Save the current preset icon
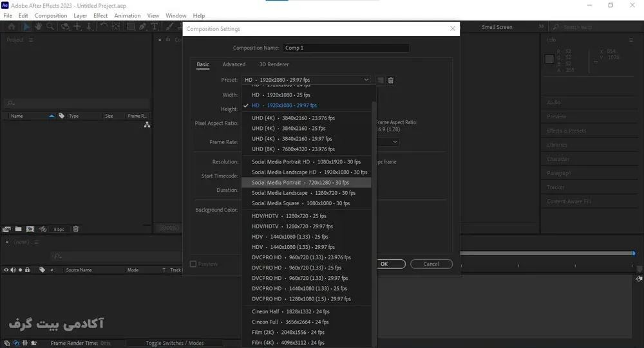The height and width of the screenshot is (348, 644). point(381,80)
